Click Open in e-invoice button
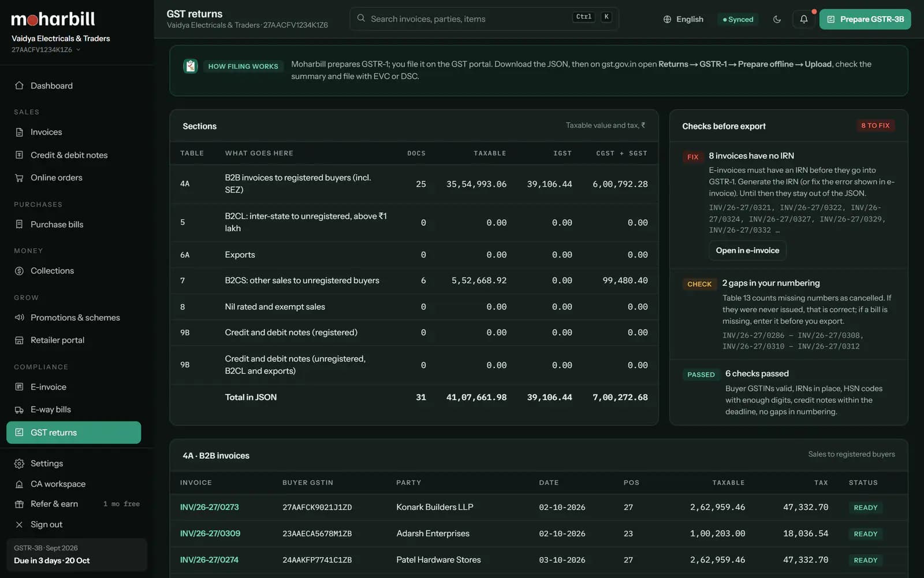The image size is (924, 578). [x=747, y=250]
